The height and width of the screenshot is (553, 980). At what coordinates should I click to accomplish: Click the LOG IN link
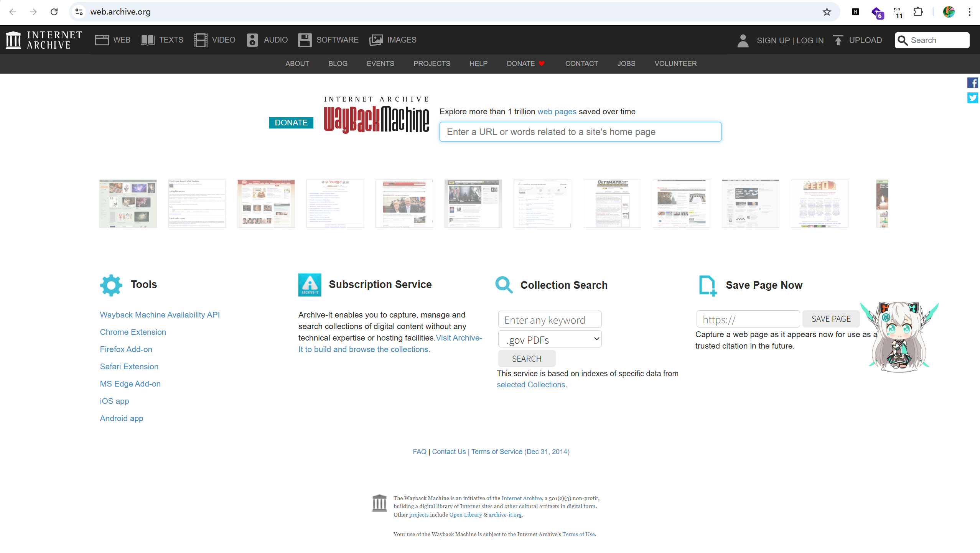tap(810, 41)
